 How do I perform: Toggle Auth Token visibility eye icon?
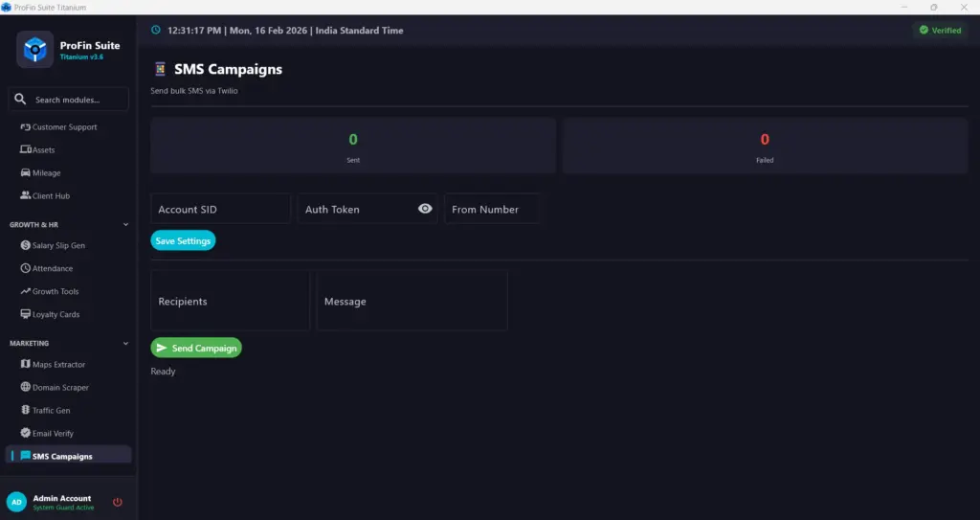425,209
